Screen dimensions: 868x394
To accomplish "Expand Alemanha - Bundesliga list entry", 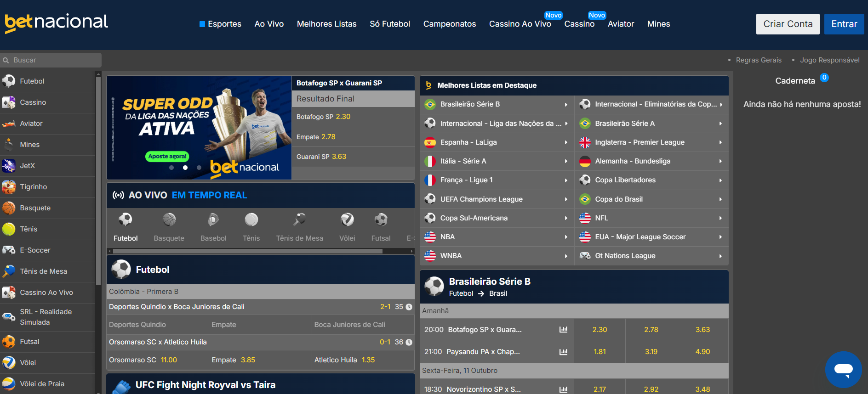I will click(x=651, y=161).
